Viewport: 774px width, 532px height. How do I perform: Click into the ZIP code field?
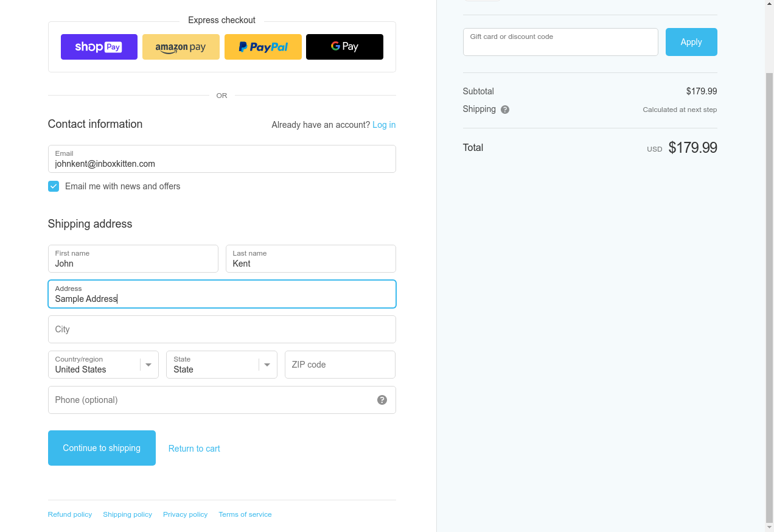pos(340,365)
